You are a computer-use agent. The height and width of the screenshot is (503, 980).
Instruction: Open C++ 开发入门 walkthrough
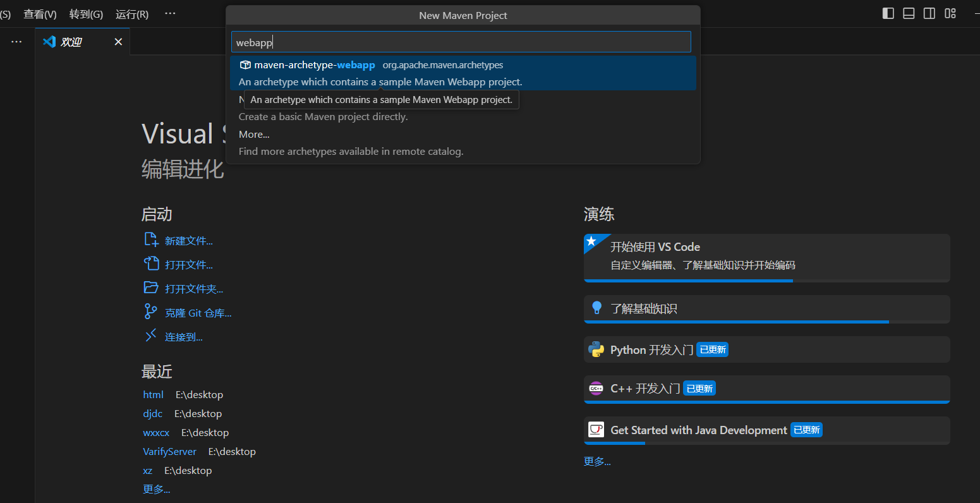pos(766,389)
